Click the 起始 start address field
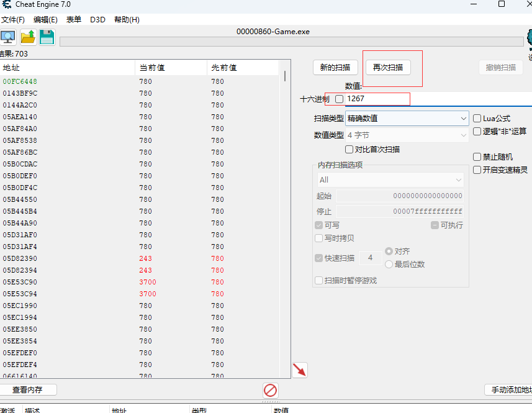 [x=400, y=196]
